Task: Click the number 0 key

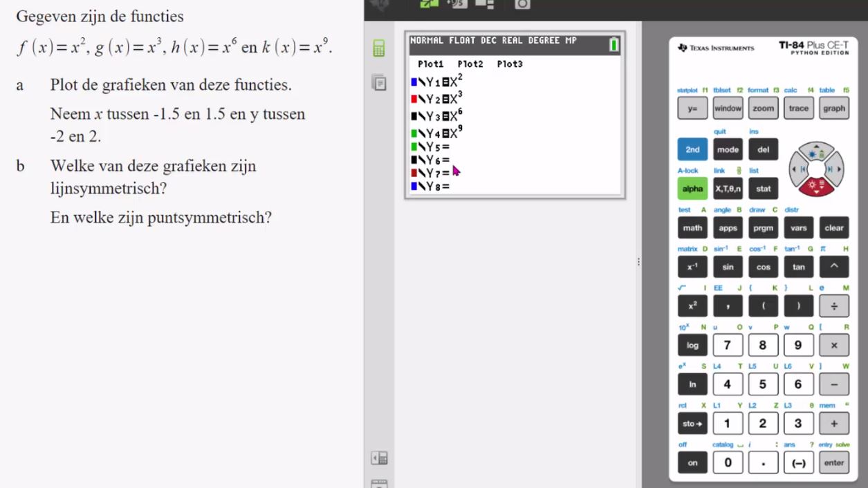Action: pyautogui.click(x=728, y=463)
